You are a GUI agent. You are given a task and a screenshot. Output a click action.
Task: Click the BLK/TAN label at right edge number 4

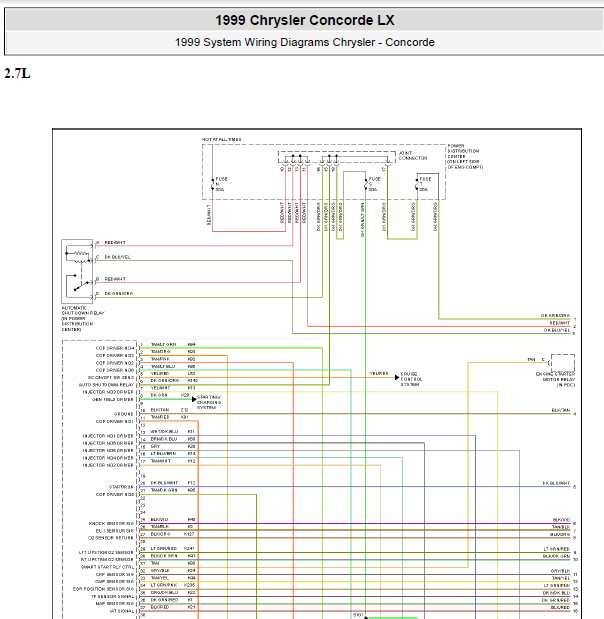click(561, 411)
